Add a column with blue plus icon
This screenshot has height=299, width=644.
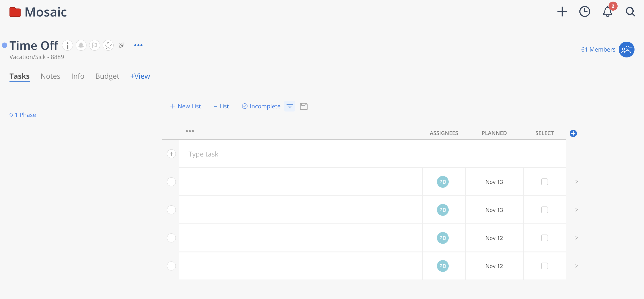pyautogui.click(x=573, y=133)
